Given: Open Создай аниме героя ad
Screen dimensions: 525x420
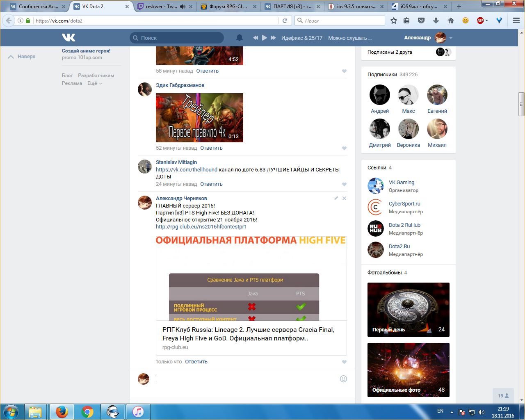Looking at the screenshot, I should click(x=86, y=51).
